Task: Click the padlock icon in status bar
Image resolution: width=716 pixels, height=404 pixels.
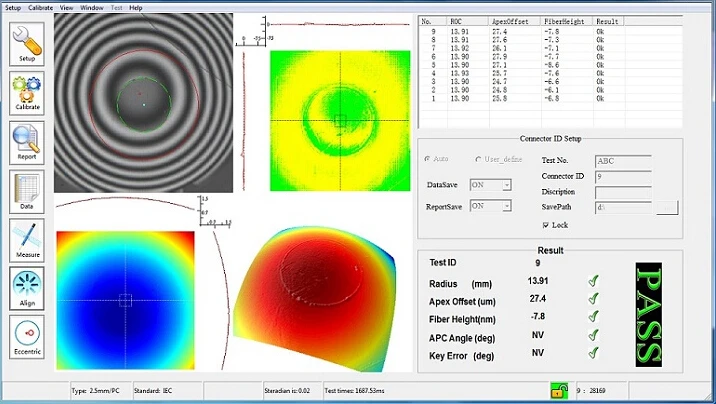Action: [x=554, y=390]
